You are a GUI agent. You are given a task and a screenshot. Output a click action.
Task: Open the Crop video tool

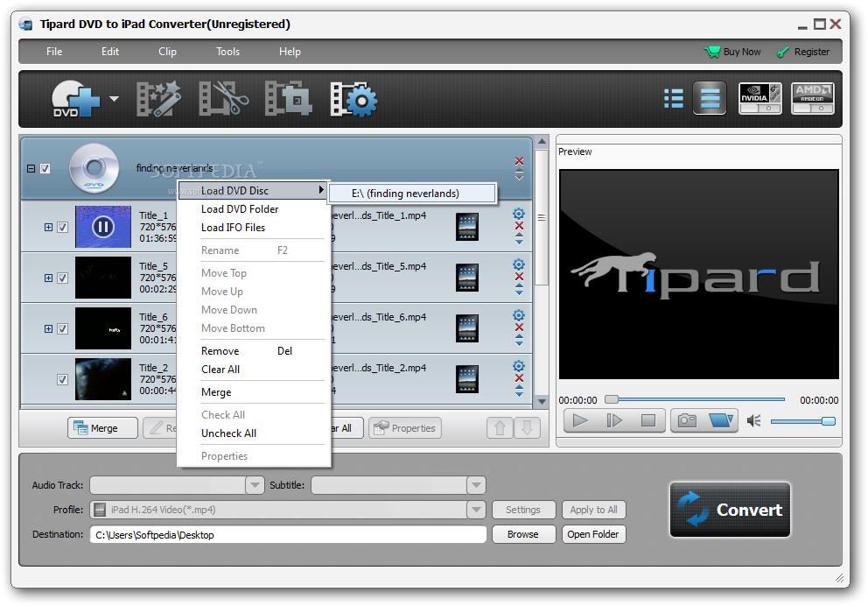click(x=288, y=99)
